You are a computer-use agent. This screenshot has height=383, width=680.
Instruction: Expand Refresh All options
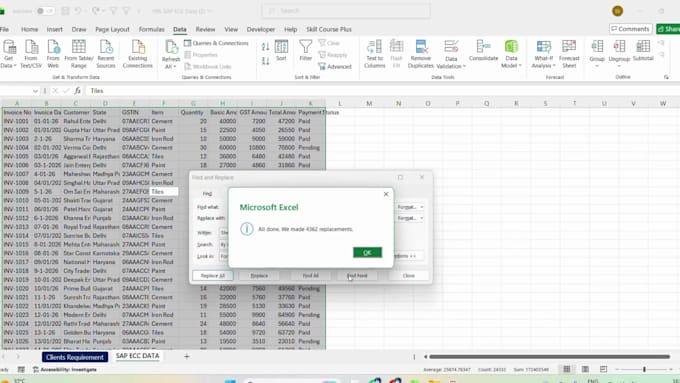pos(171,66)
